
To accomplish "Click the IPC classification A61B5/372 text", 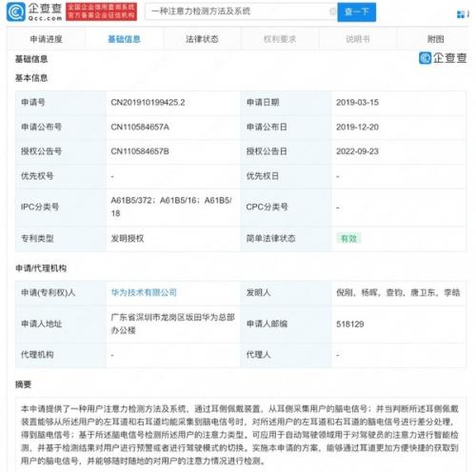I will tap(131, 201).
